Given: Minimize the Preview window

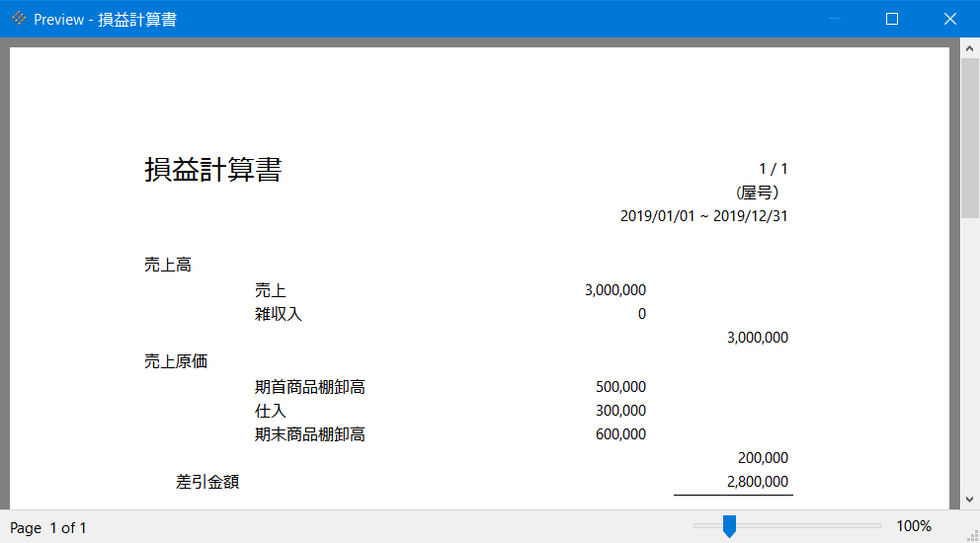Looking at the screenshot, I should click(x=835, y=19).
